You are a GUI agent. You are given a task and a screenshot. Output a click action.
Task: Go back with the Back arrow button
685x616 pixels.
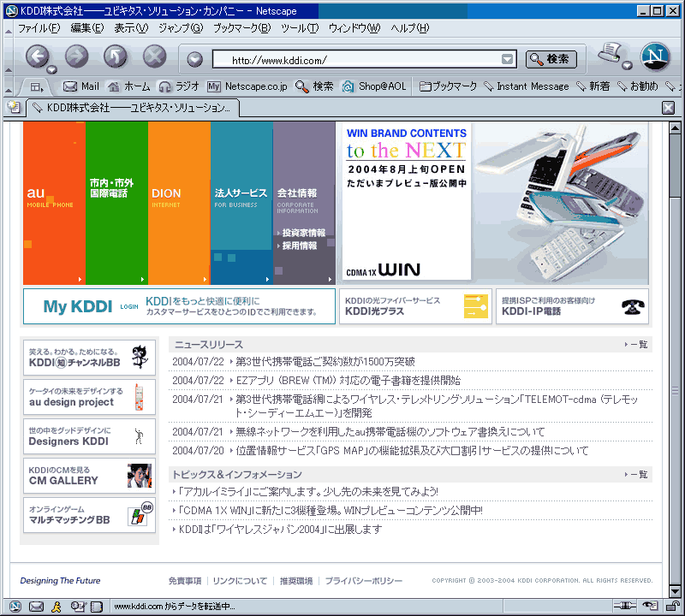[x=38, y=56]
